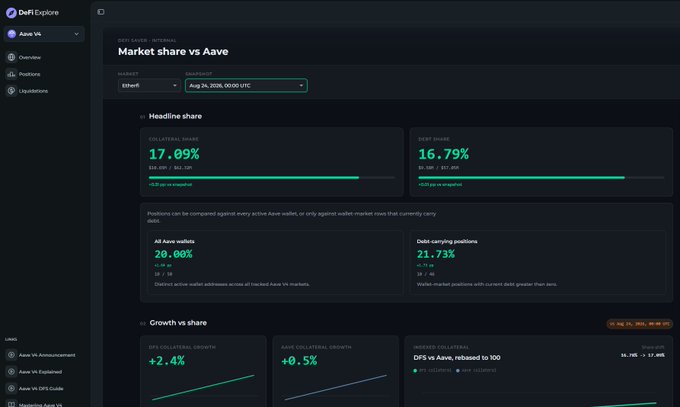Click the Debt-carrying positions card
Screen dimensions: 680x407
(x=538, y=263)
